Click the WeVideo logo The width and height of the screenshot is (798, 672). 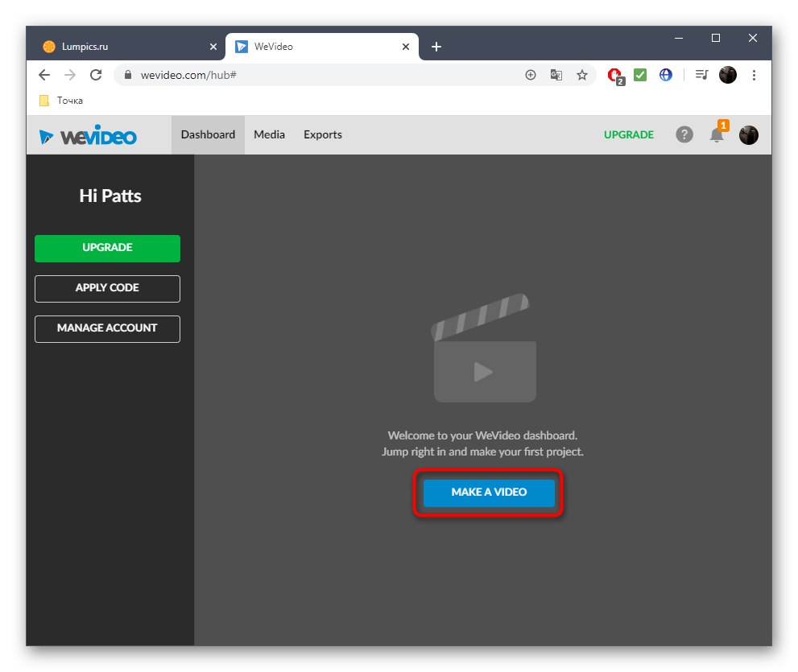(x=86, y=134)
